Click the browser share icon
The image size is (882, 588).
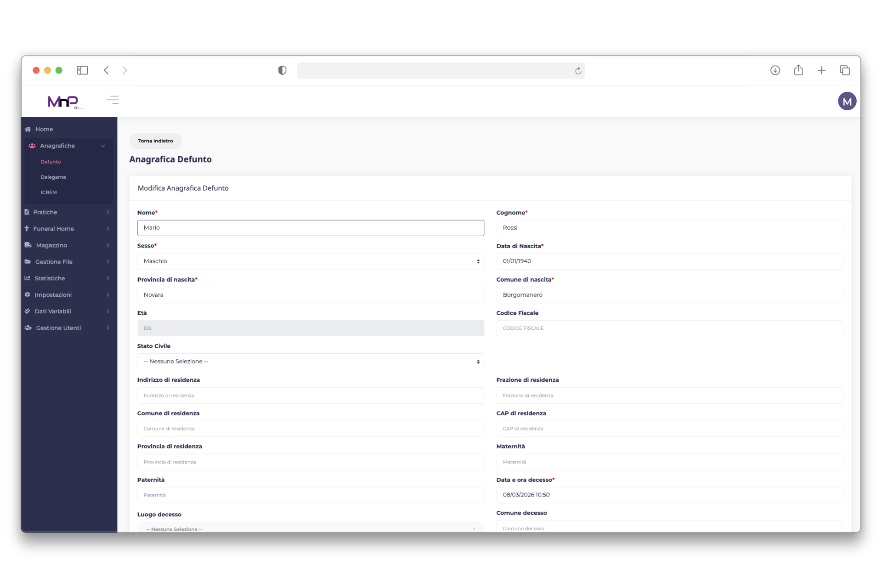pyautogui.click(x=798, y=70)
